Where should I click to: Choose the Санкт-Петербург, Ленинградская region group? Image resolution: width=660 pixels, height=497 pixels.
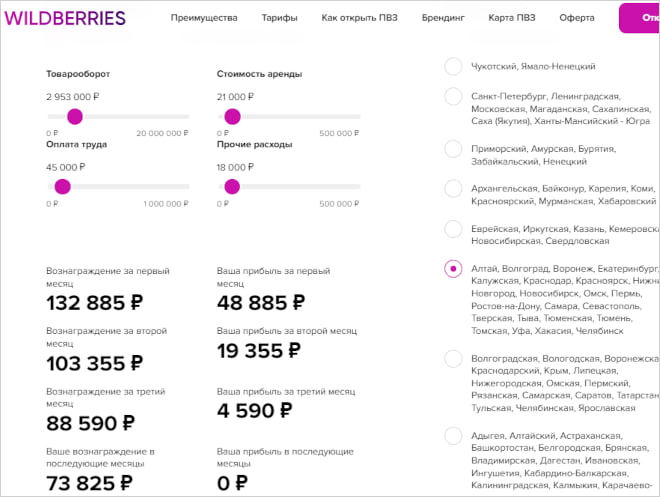coord(453,97)
